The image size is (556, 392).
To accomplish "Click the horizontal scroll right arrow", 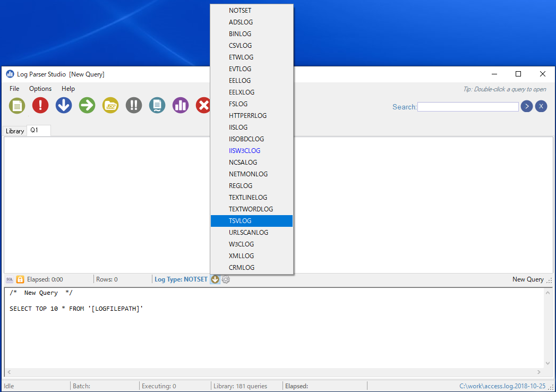I will coord(539,372).
